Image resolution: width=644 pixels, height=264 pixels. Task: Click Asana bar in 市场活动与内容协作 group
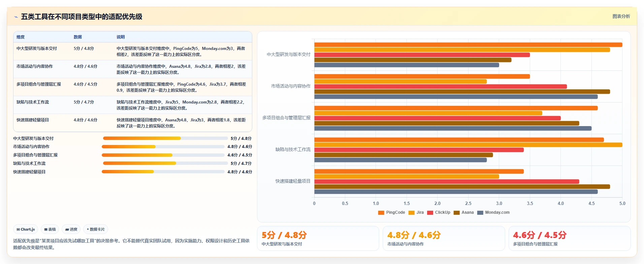pyautogui.click(x=462, y=92)
